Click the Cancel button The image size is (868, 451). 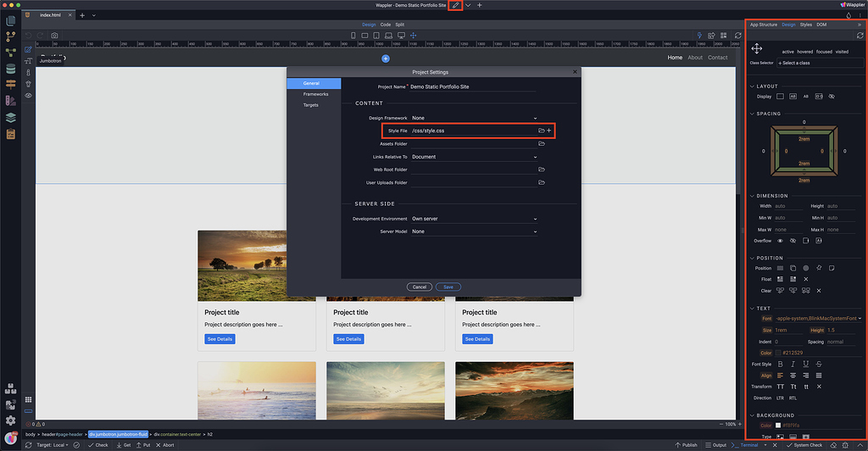coord(420,287)
